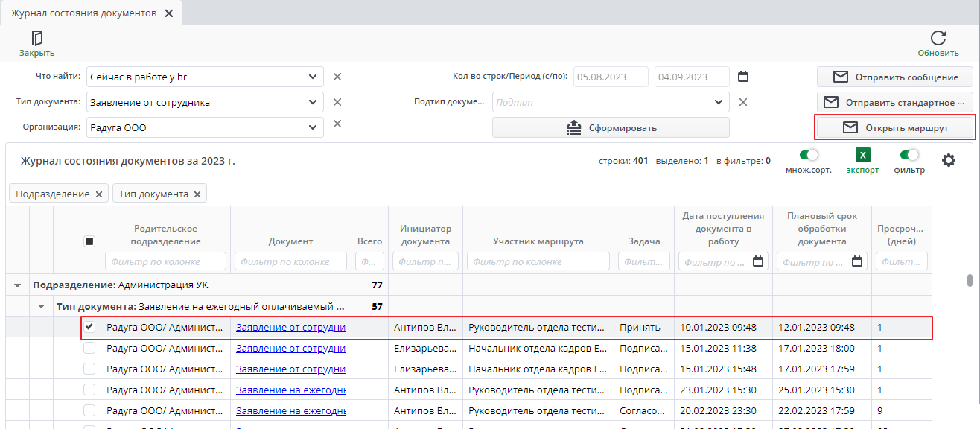This screenshot has width=980, height=429.
Task: Click the Закрыть door icon
Action: pos(36,39)
